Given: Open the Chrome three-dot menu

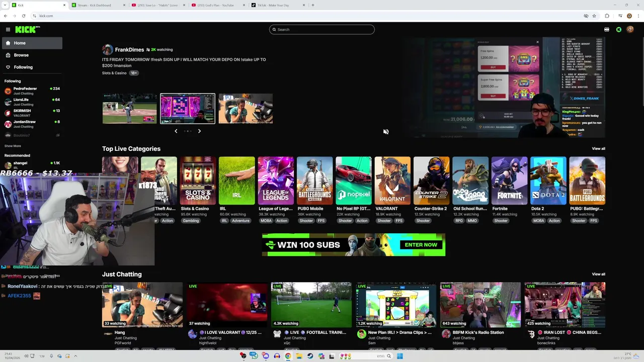Looking at the screenshot, I should click(638, 16).
